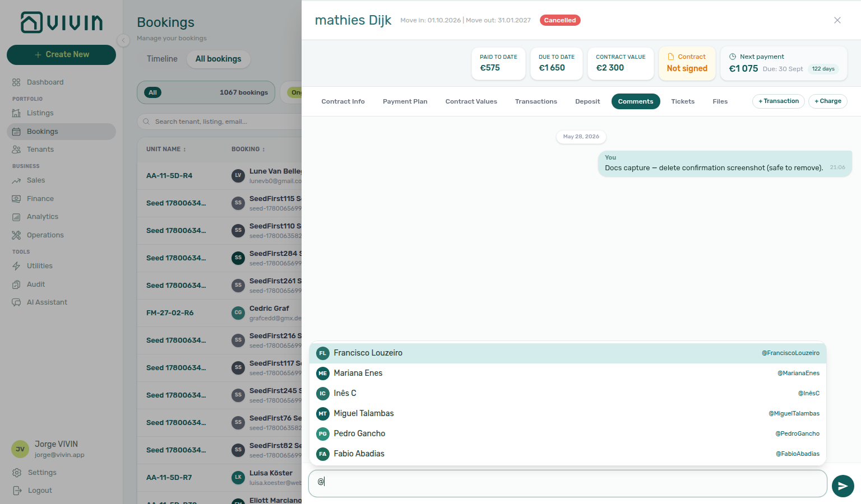Click the Create New button
The width and height of the screenshot is (861, 504).
tap(62, 55)
